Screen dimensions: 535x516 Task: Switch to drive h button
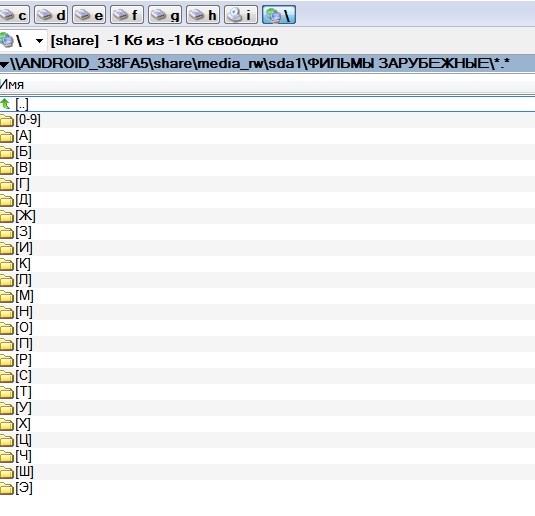203,15
